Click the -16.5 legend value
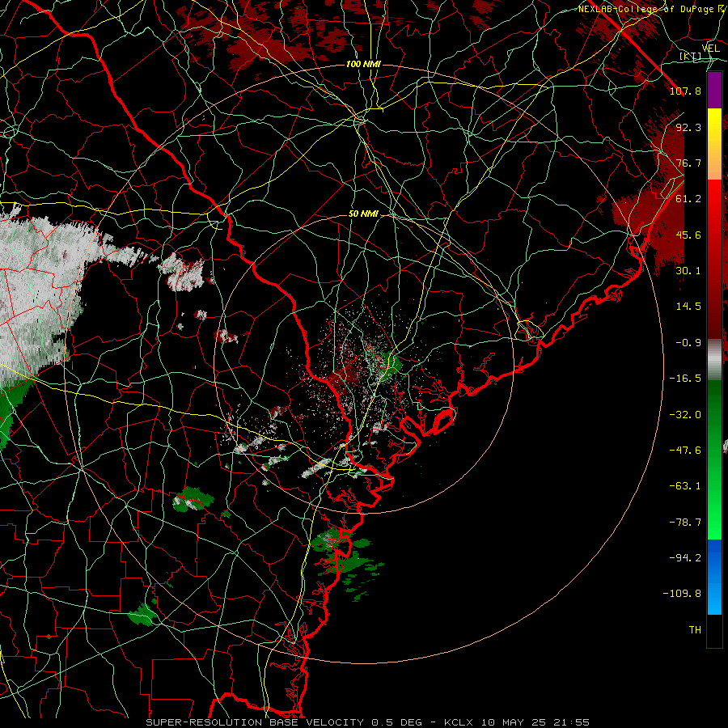728x728 pixels. coord(685,379)
